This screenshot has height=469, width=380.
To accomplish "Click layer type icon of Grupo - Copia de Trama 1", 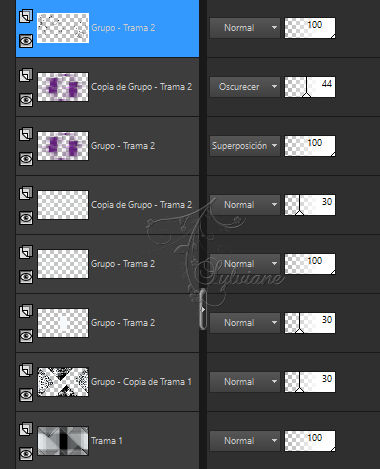I will tap(26, 370).
